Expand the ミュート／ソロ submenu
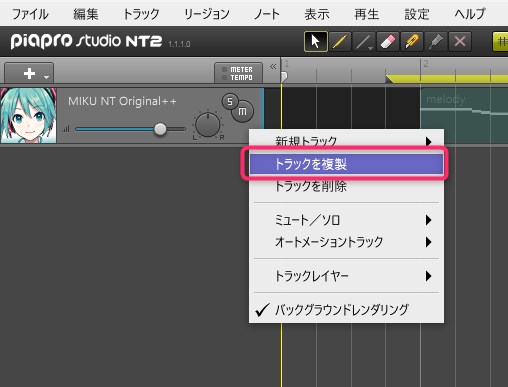 [346, 220]
